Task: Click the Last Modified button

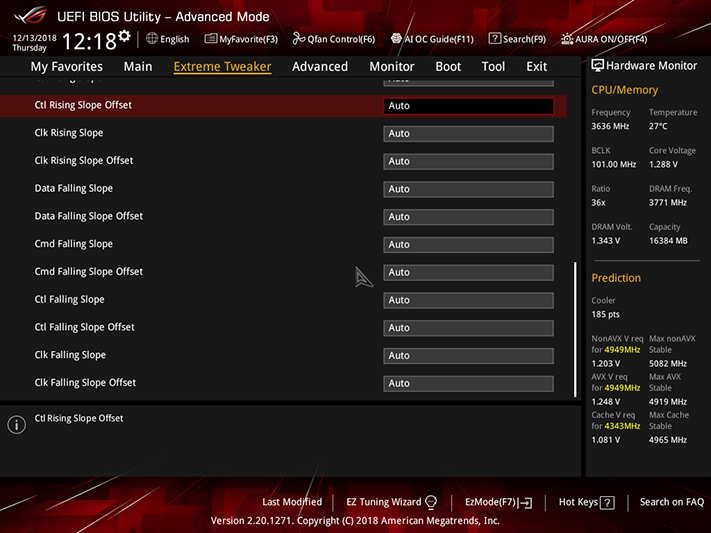Action: (292, 502)
